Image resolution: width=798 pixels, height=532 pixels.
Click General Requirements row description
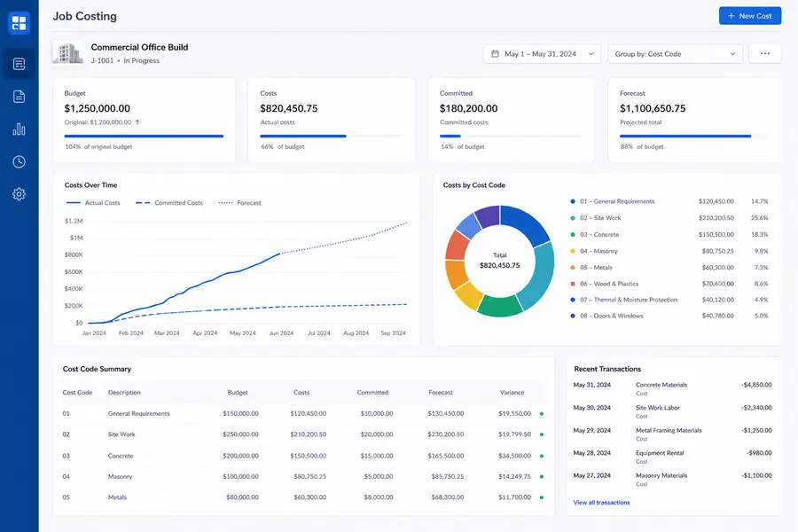tap(139, 413)
